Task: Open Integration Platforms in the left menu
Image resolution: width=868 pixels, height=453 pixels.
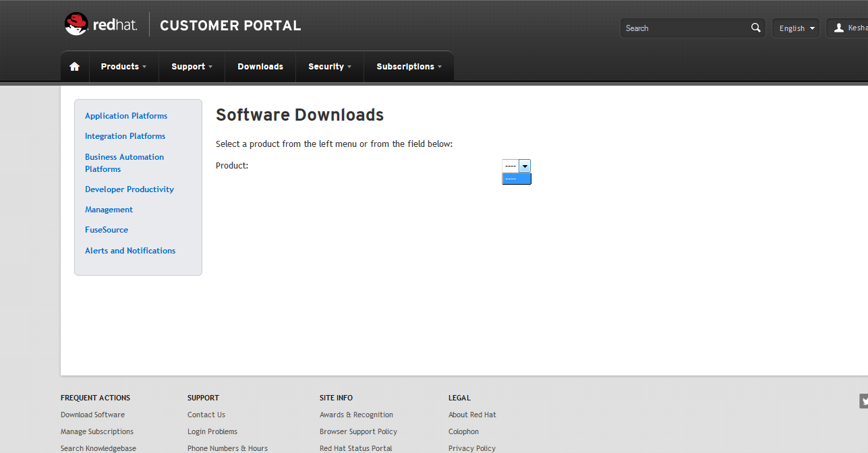Action: (x=125, y=136)
